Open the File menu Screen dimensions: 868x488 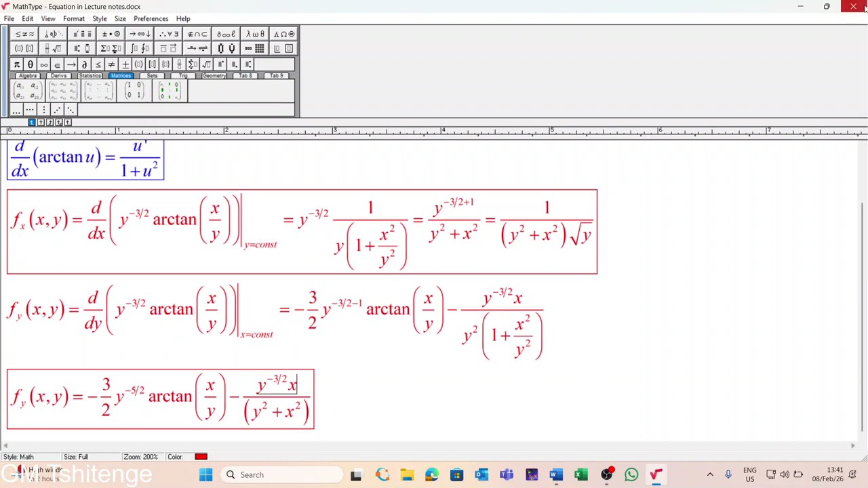[x=9, y=19]
